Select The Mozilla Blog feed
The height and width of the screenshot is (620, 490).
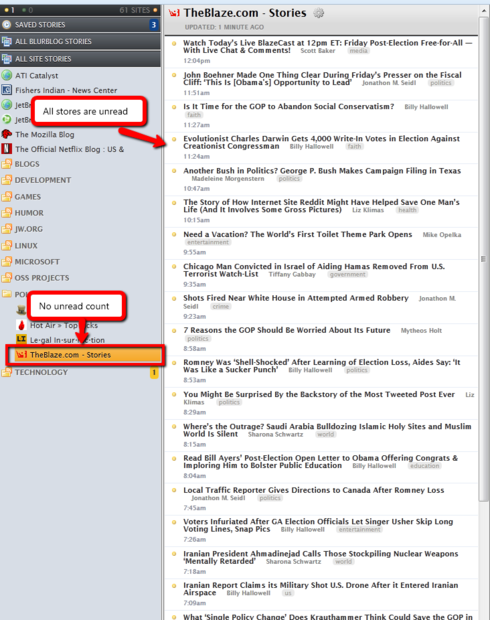click(x=80, y=134)
